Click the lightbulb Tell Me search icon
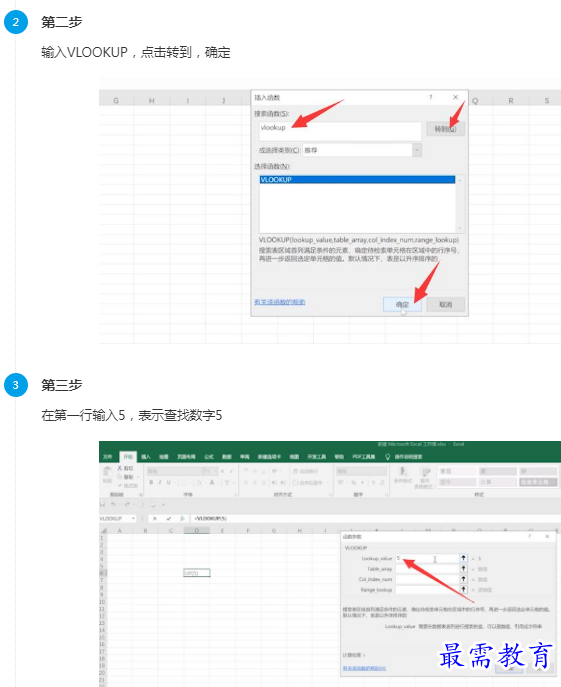The image size is (561, 687). pyautogui.click(x=387, y=457)
